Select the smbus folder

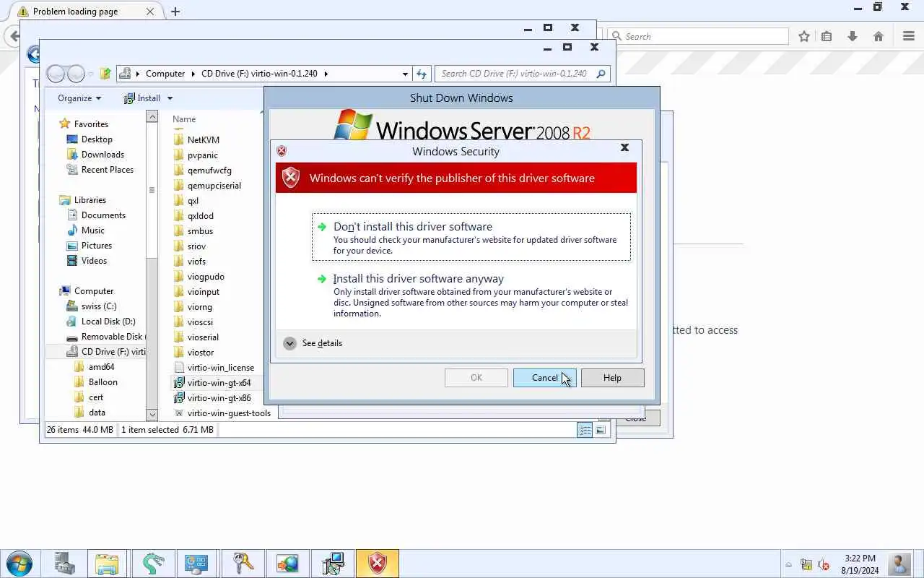[x=200, y=231]
